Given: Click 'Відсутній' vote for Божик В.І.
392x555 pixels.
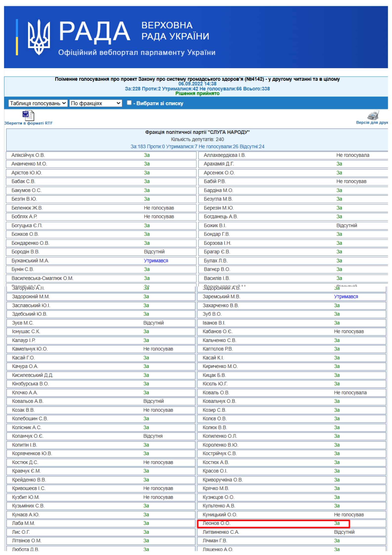Looking at the screenshot, I should pos(347,225).
